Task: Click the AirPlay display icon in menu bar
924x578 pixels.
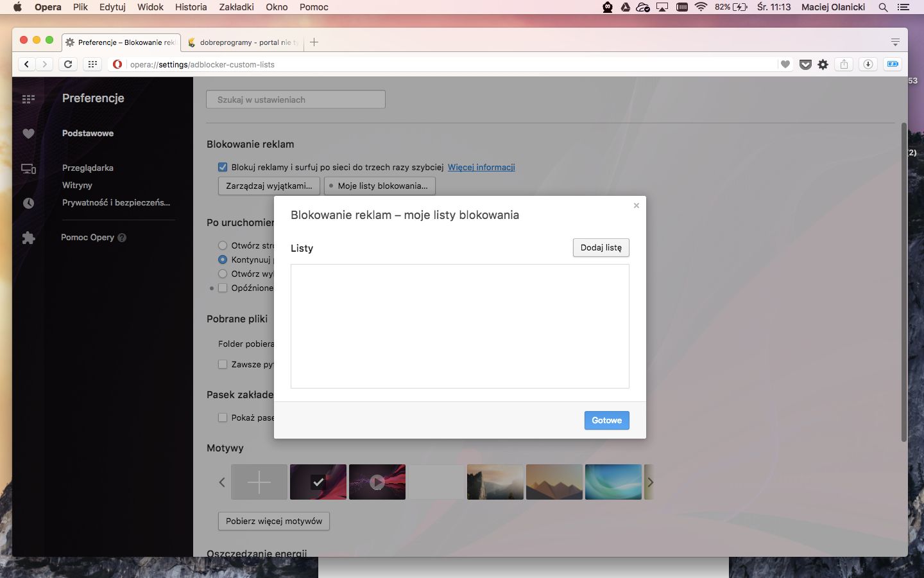Action: [x=662, y=7]
